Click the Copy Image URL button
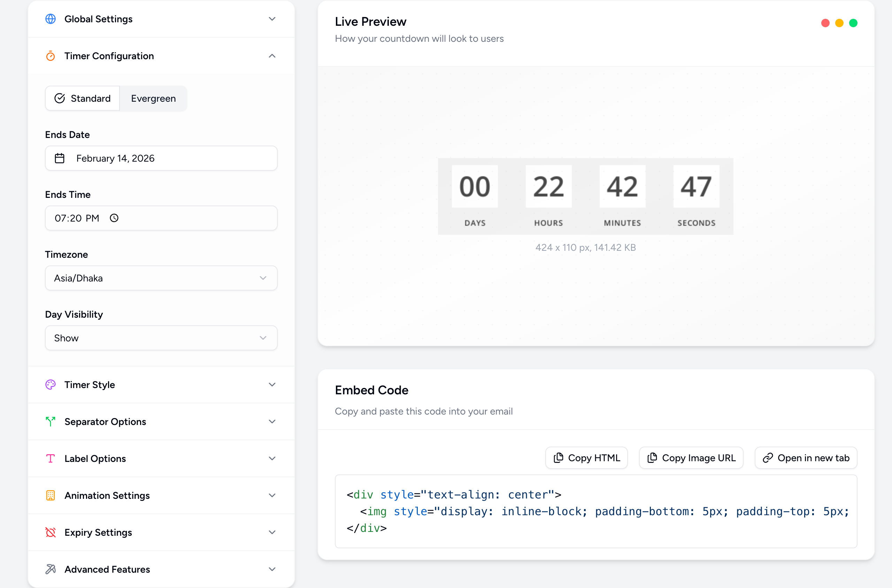This screenshot has height=588, width=892. pos(691,457)
